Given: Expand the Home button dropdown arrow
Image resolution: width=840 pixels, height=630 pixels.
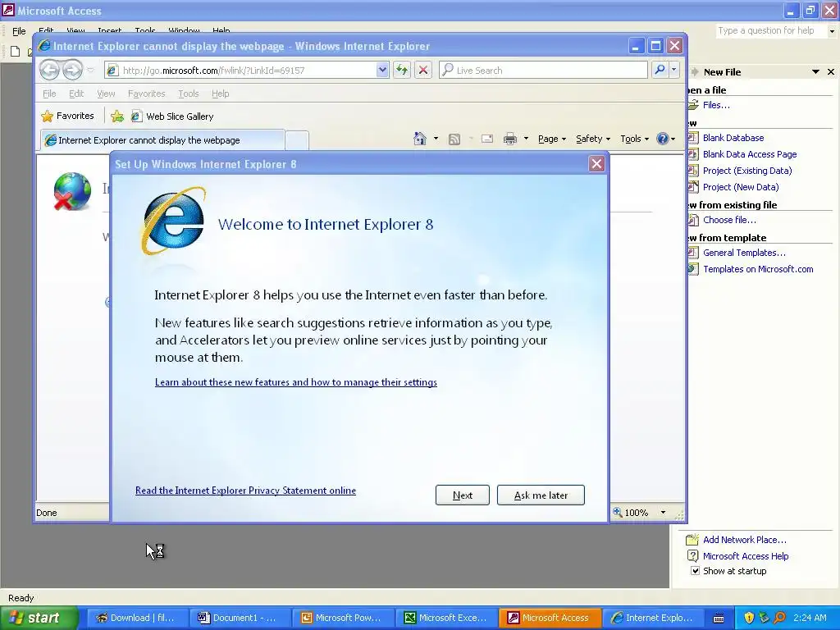Looking at the screenshot, I should tap(436, 139).
